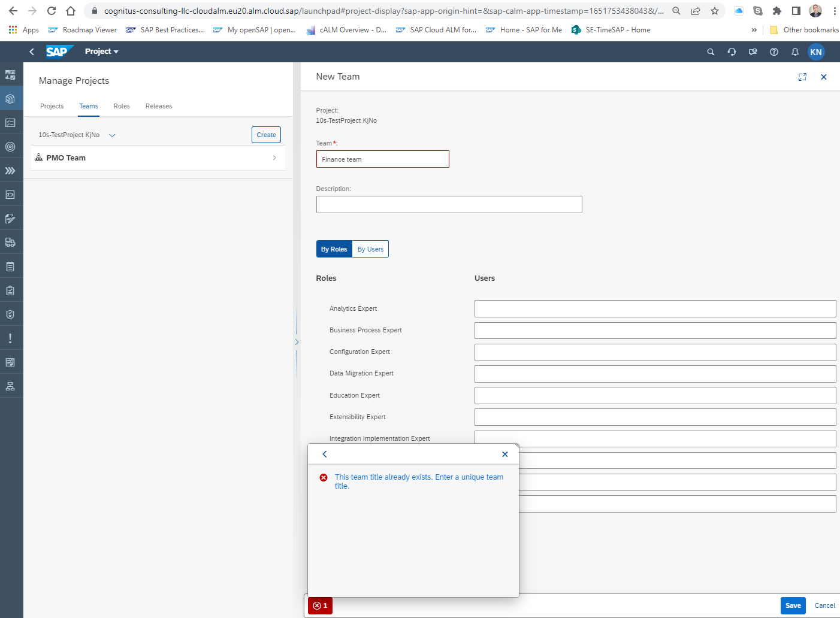Enter full screen mode for New Team panel
The width and height of the screenshot is (840, 618).
[802, 77]
